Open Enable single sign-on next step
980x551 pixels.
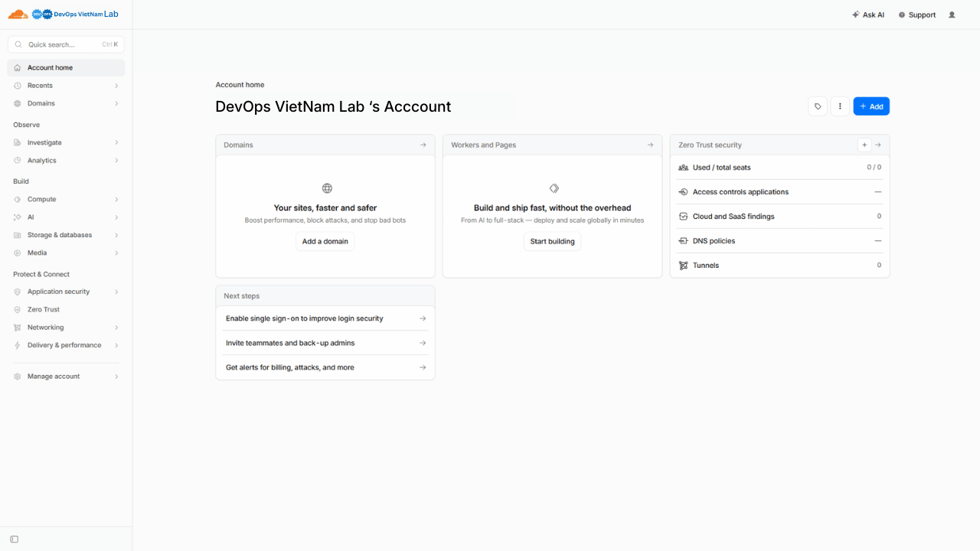point(325,318)
